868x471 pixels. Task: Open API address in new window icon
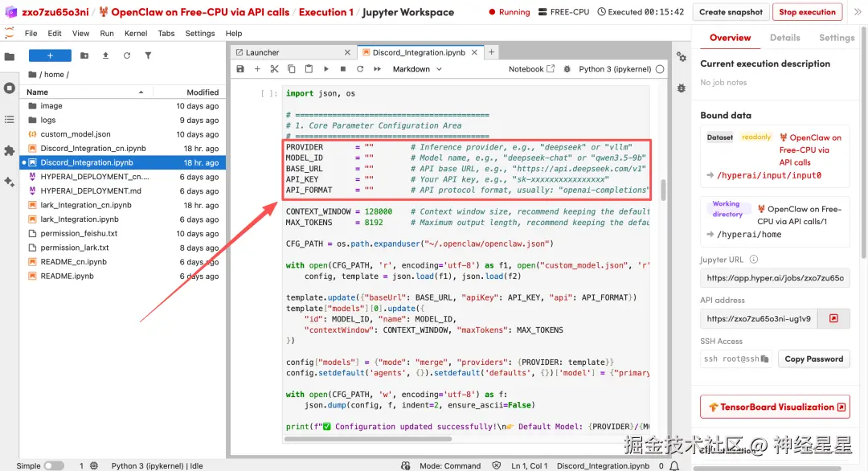pyautogui.click(x=833, y=318)
